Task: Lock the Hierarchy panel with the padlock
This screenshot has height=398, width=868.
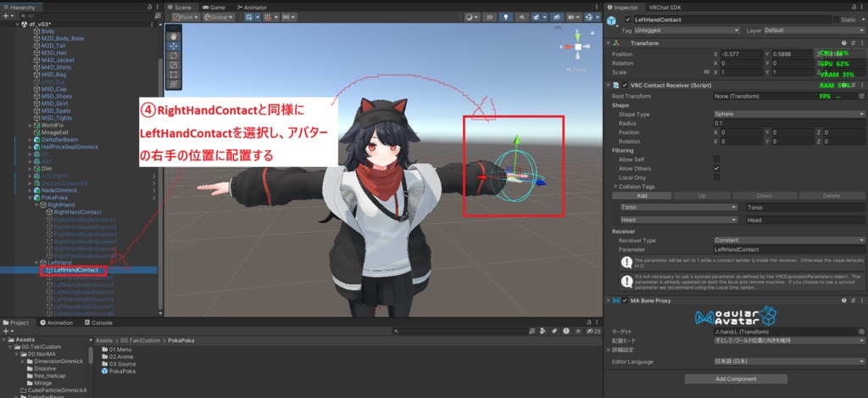Action: 149,7
